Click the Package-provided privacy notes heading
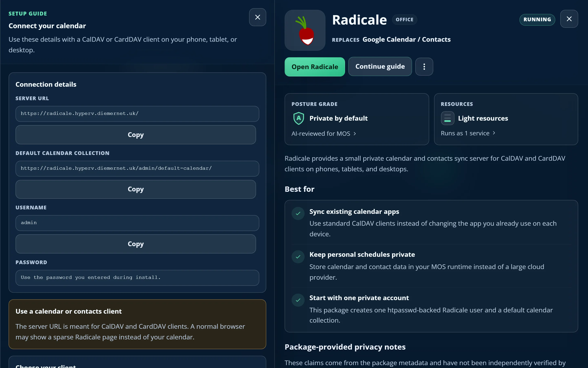Viewport: 588px width, 368px height. tap(345, 347)
